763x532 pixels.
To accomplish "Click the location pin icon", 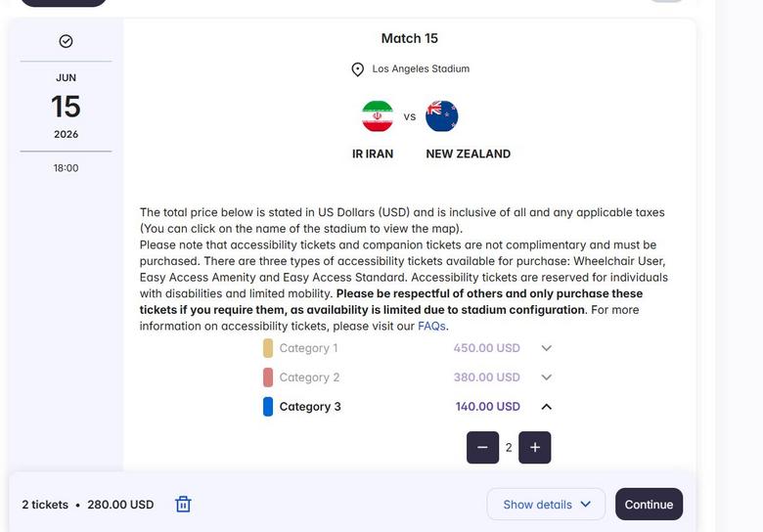I will coord(358,69).
